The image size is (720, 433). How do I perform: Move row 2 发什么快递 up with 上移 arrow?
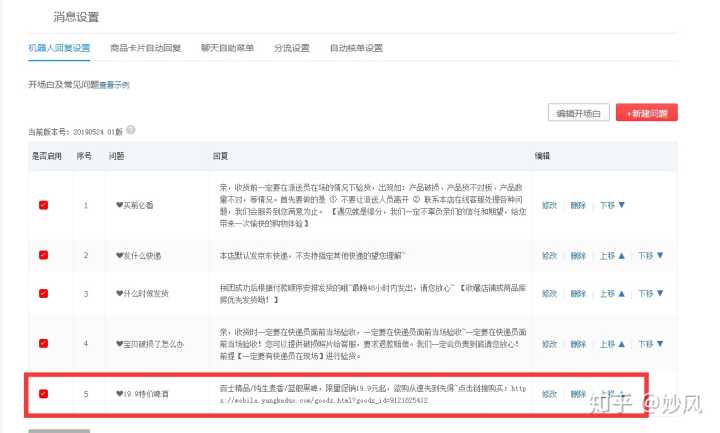612,255
